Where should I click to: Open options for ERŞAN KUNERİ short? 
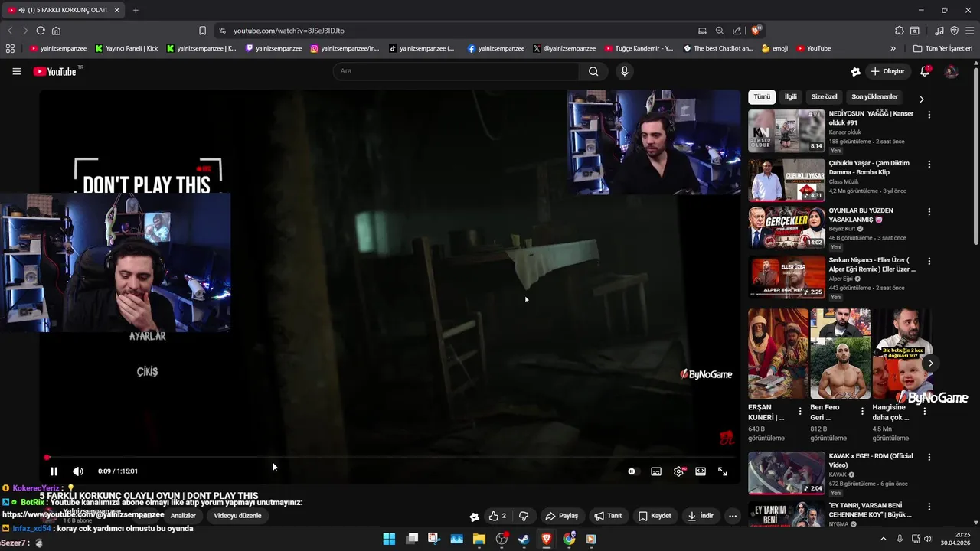(800, 412)
